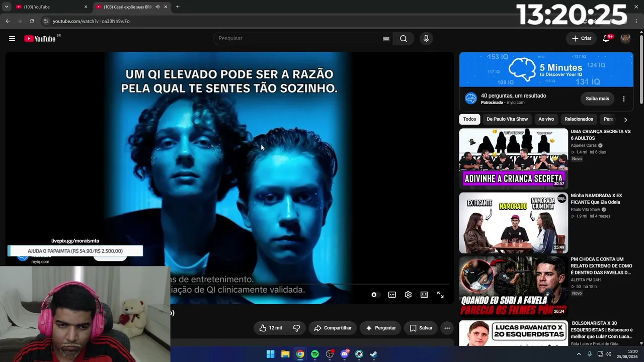Open the Paulo Vita Show channel link
Image resolution: width=644 pixels, height=362 pixels.
pos(585,210)
